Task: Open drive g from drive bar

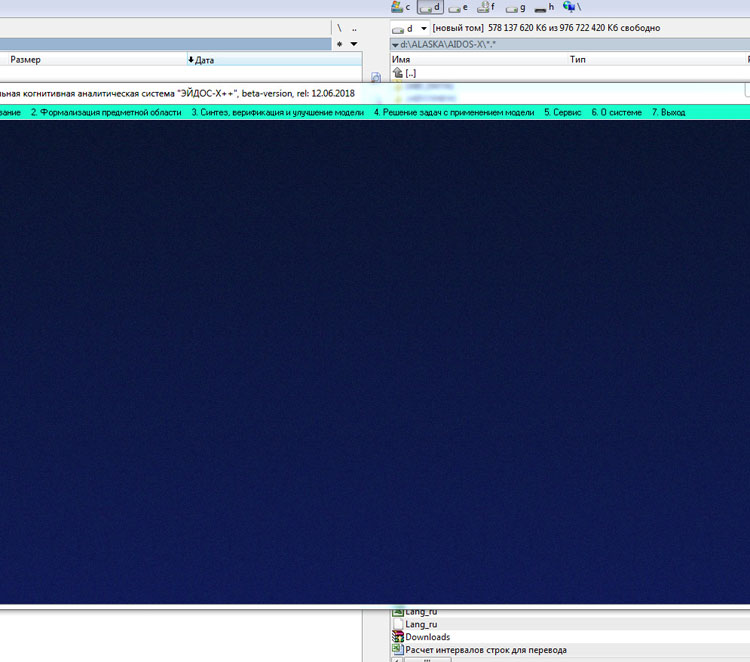Action: [x=515, y=7]
